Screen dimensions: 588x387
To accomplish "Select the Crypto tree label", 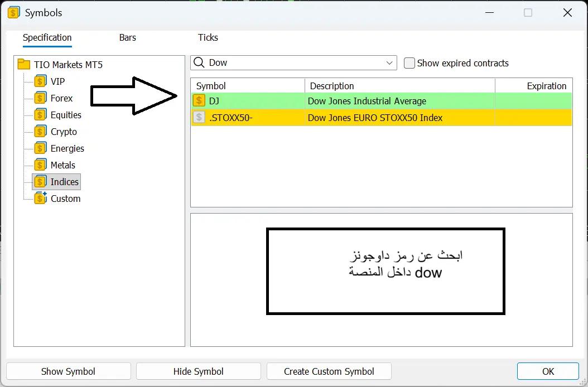I will 64,132.
